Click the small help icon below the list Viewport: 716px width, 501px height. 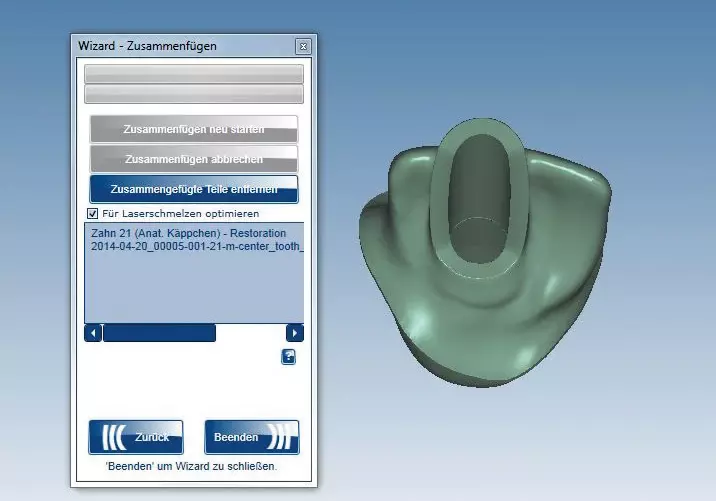point(288,356)
